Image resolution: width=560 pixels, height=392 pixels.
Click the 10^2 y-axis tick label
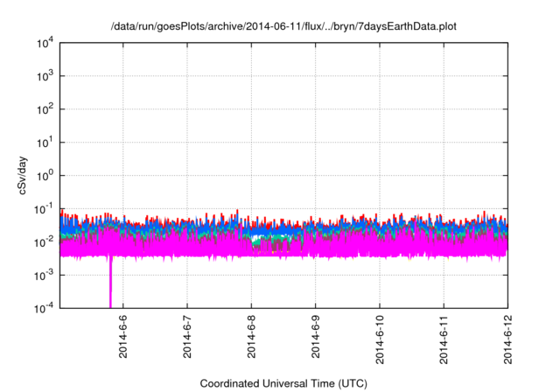pyautogui.click(x=45, y=108)
